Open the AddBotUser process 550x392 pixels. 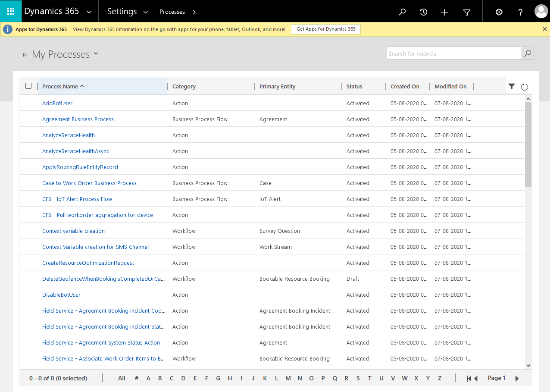point(56,103)
